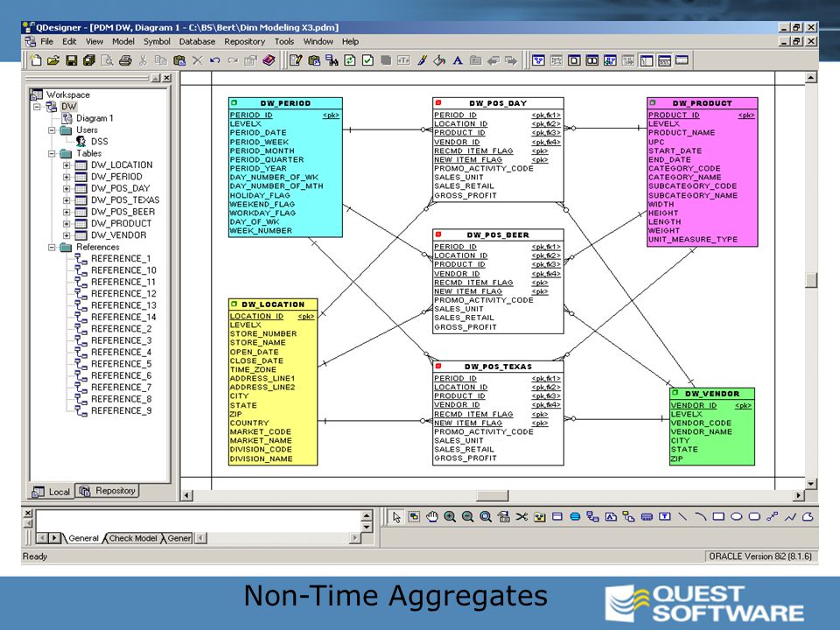The width and height of the screenshot is (840, 630).
Task: Select the Text T tool in palette
Action: click(665, 517)
